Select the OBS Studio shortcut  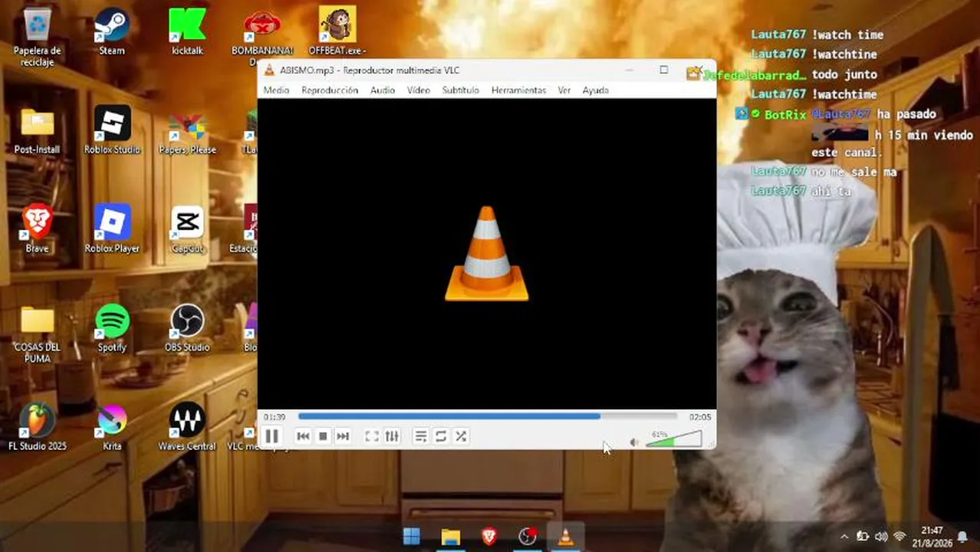click(x=187, y=328)
